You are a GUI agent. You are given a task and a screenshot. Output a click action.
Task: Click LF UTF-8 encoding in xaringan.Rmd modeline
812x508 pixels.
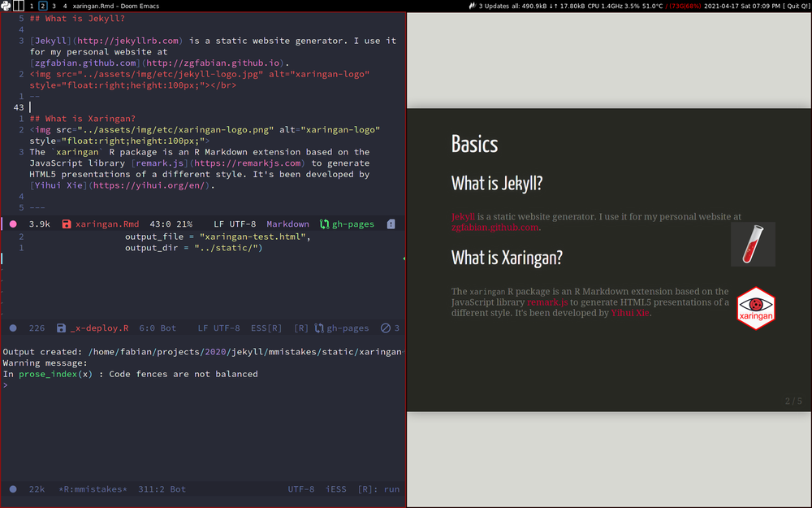(x=235, y=224)
